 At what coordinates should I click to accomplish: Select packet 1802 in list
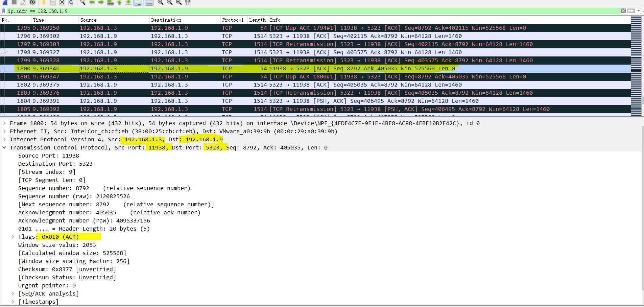[x=315, y=85]
